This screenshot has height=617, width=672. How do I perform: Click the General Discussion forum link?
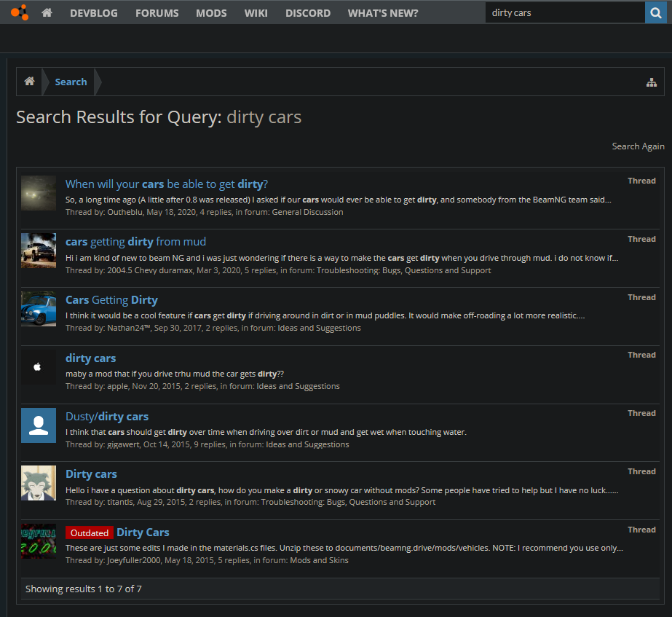pyautogui.click(x=307, y=212)
